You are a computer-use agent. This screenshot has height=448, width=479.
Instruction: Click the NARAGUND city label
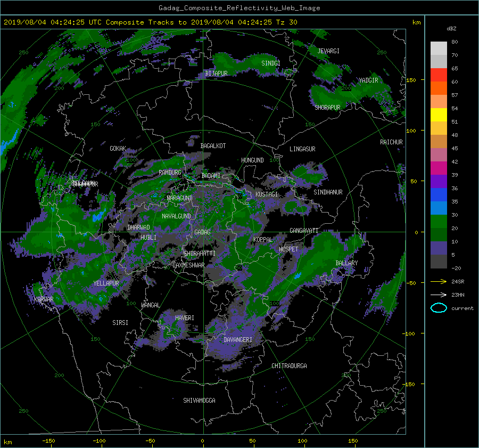[180, 198]
